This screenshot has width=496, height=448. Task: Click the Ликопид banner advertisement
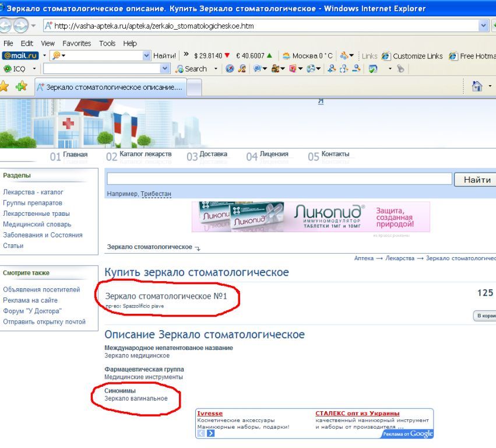click(x=311, y=217)
